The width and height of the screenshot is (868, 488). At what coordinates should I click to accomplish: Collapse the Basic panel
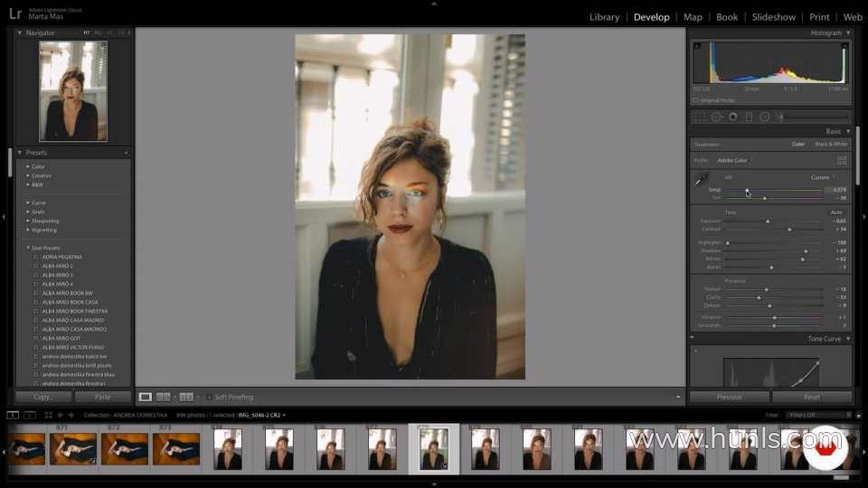tap(848, 131)
